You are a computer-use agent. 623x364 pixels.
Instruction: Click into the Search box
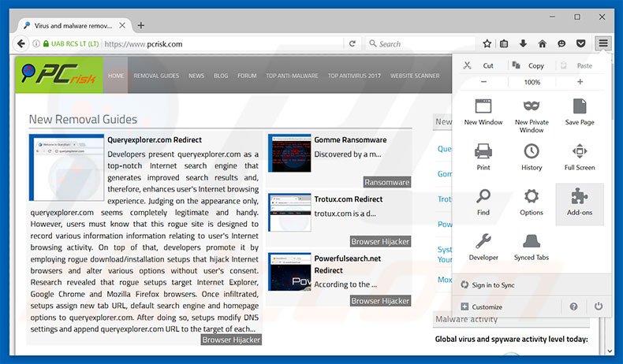(422, 43)
